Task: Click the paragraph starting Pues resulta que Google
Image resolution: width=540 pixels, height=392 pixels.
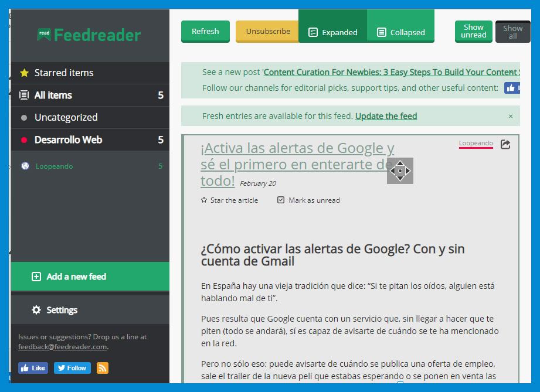Action: [x=350, y=330]
